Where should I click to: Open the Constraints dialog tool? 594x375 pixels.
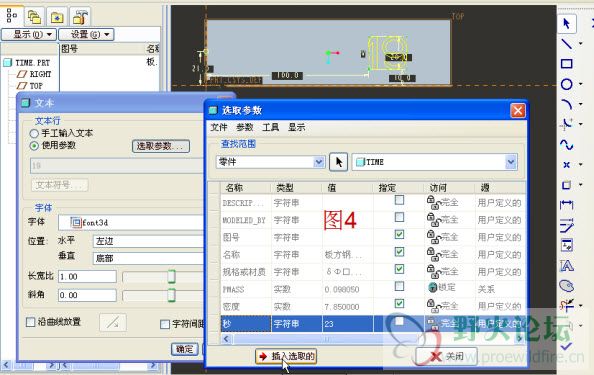pyautogui.click(x=567, y=245)
